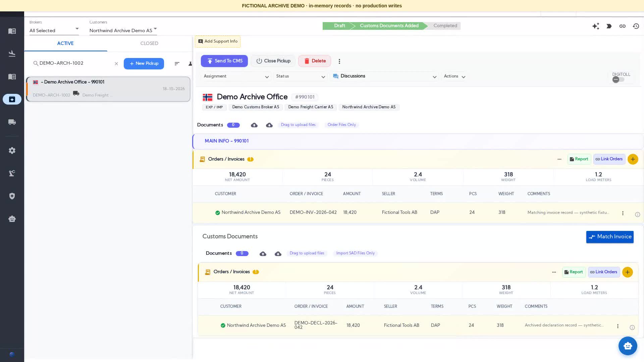Open the Customers Northwind Archive Demo AS dropdown
This screenshot has width=644, height=362.
point(123,31)
